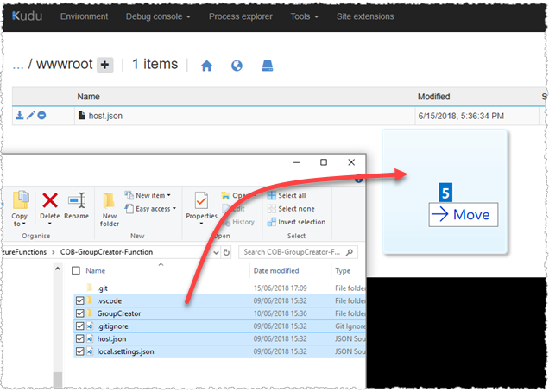
Task: Click the parent path ellipsis link
Action: tap(18, 65)
